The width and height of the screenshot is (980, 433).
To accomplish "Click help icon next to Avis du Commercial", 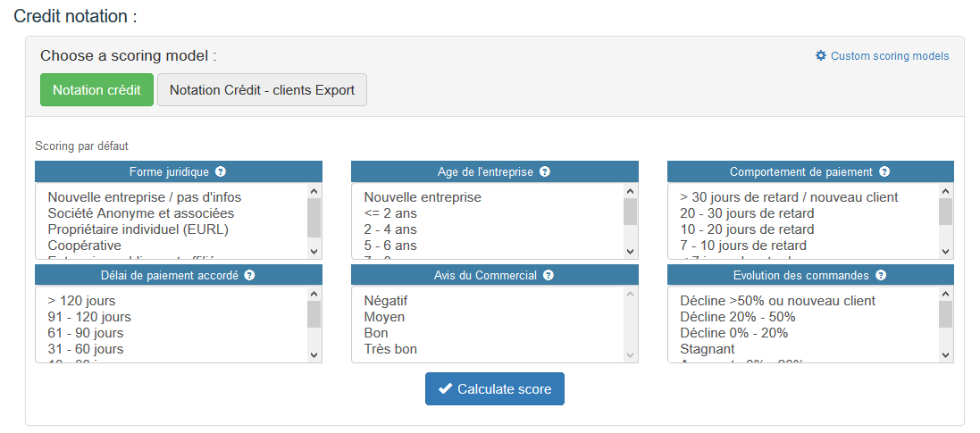I will (x=549, y=276).
